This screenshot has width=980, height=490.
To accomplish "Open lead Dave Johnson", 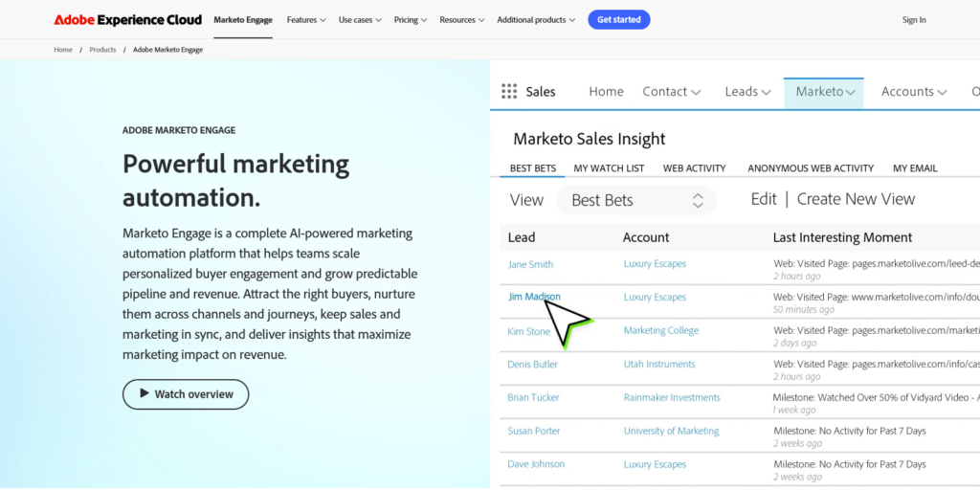I will (536, 464).
